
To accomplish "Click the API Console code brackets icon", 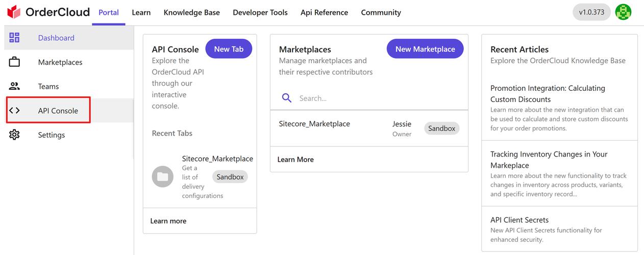I will 14,111.
